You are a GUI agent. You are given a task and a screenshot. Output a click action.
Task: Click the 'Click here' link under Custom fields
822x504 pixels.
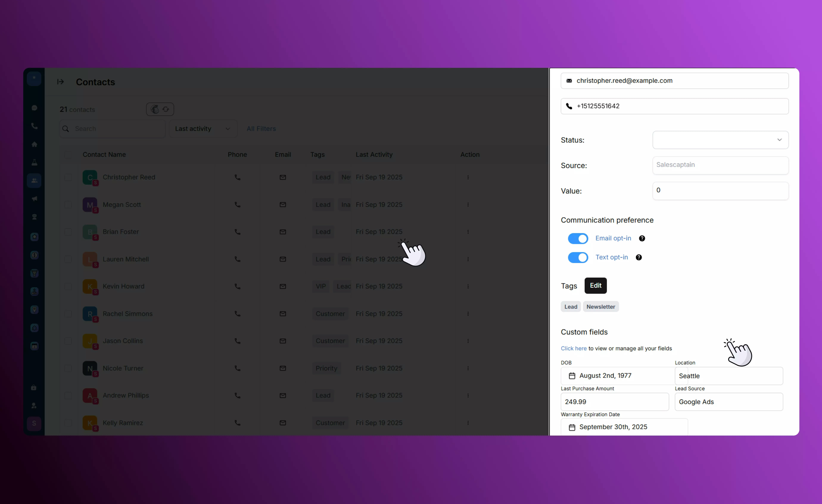point(573,348)
